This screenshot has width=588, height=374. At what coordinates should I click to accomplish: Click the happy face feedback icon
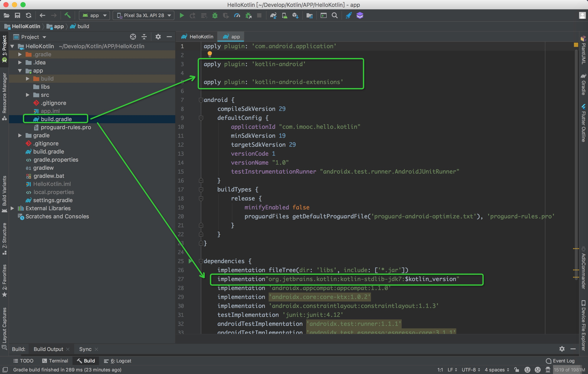pos(527,370)
